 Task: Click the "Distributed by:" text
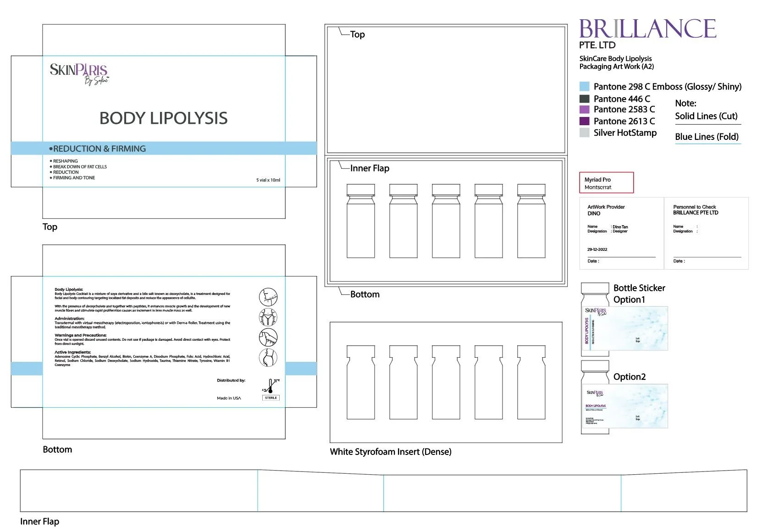tap(231, 380)
